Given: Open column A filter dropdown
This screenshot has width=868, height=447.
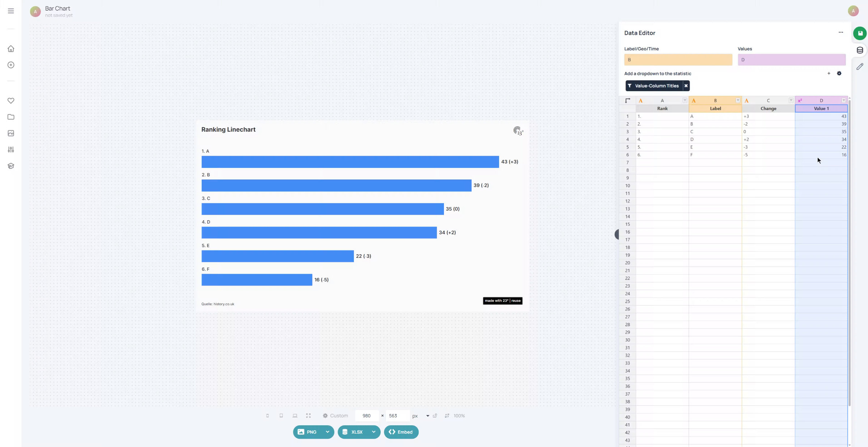Looking at the screenshot, I should click(685, 101).
